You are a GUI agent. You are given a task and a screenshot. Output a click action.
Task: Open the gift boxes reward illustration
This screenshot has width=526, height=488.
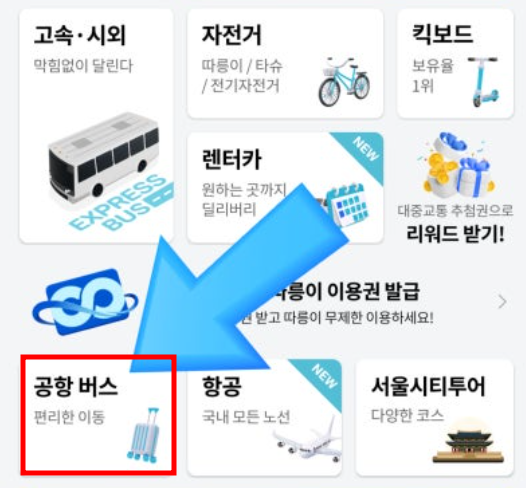click(455, 165)
